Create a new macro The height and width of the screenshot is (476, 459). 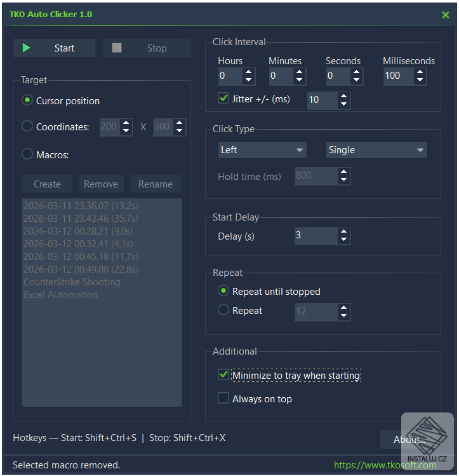[47, 184]
